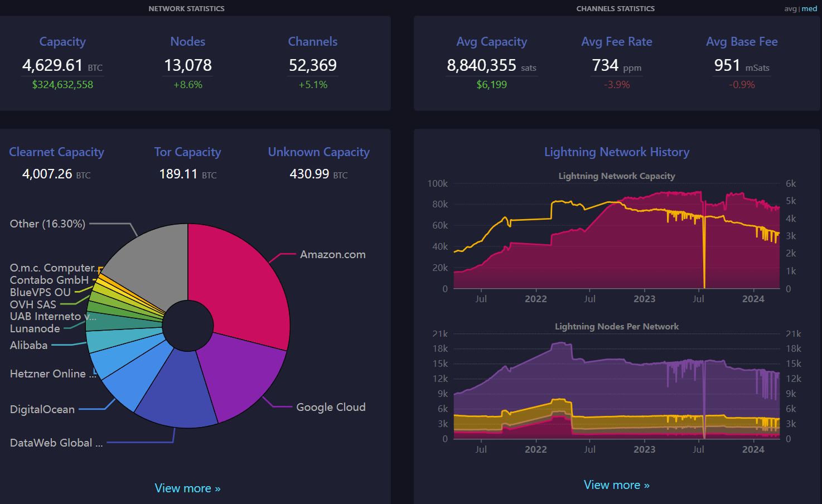Click the Avg Fee Rate title
822x504 pixels.
617,42
